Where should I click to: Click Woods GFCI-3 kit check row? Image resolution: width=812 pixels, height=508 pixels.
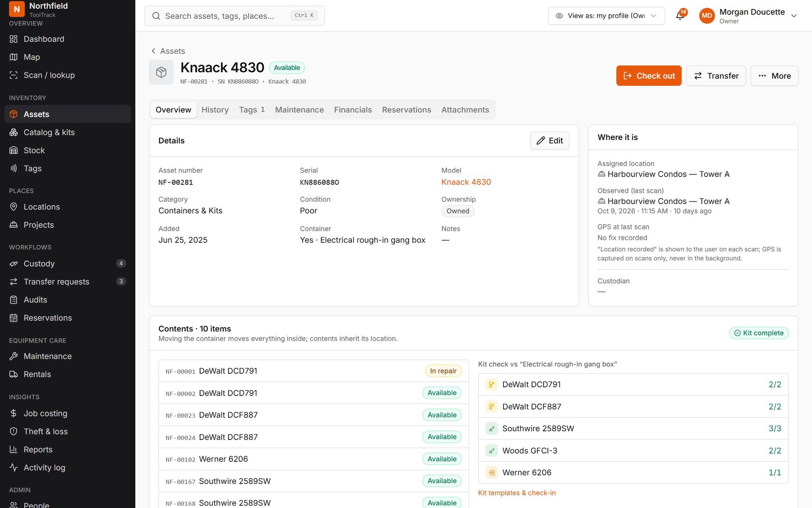point(633,451)
